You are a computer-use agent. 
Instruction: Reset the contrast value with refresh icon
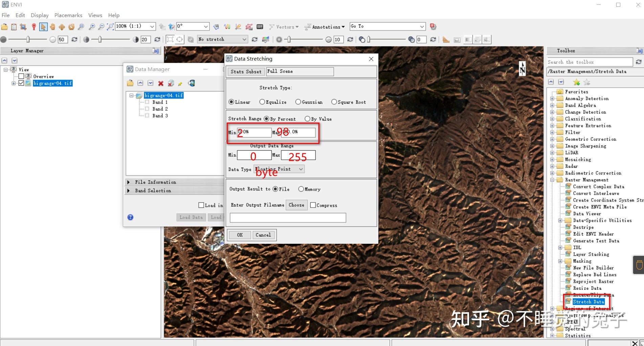tap(157, 40)
